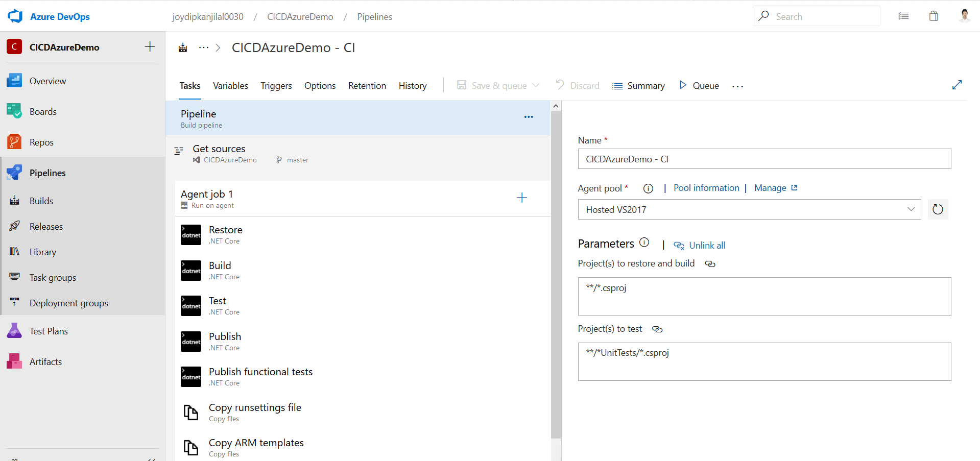Select the Restore .NET Core task

tap(363, 235)
